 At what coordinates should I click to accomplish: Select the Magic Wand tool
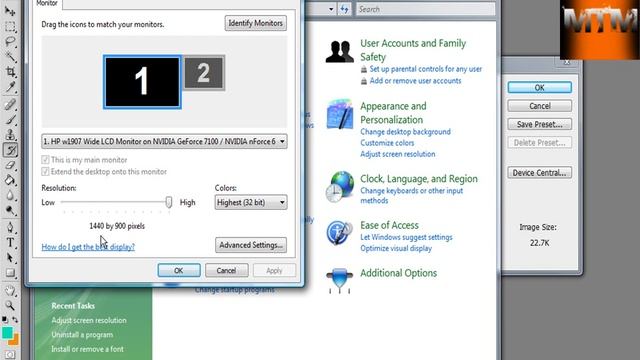point(10,57)
